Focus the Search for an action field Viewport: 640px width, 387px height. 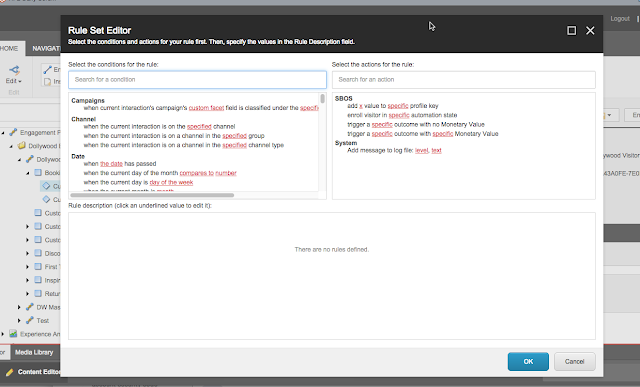(464, 80)
